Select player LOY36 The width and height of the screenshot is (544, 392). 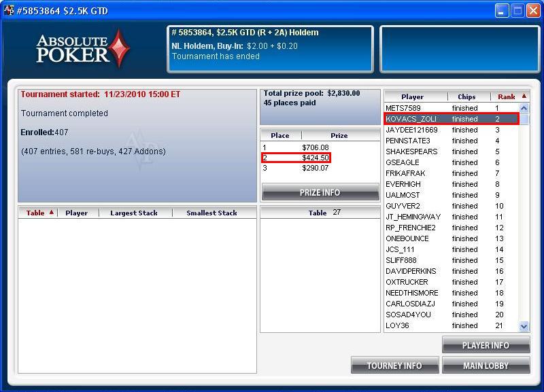point(452,325)
